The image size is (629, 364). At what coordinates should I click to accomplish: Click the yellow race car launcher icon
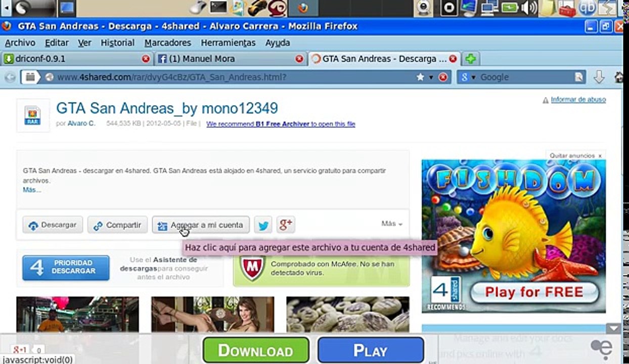[257, 8]
